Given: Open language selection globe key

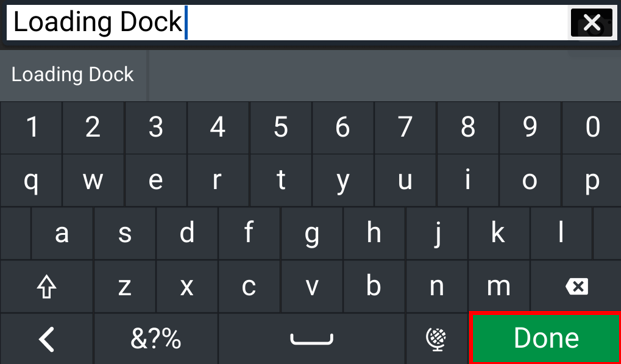Looking at the screenshot, I should tap(436, 339).
